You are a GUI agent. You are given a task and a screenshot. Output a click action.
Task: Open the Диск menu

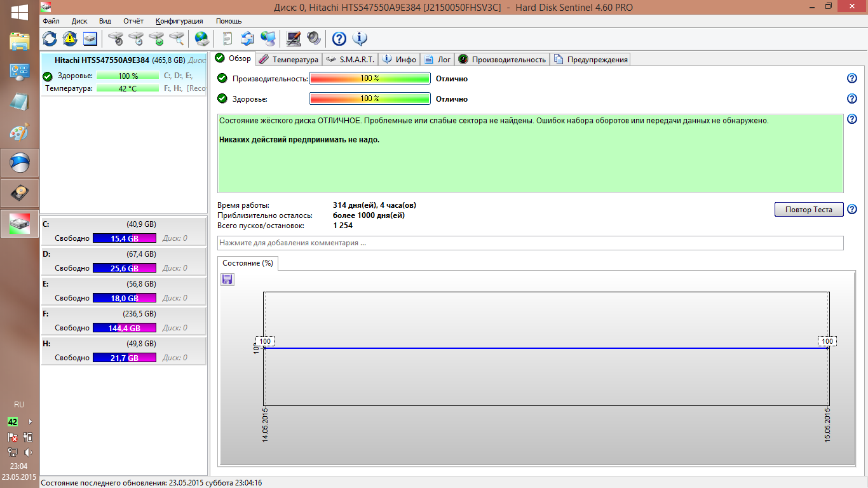[x=79, y=21]
